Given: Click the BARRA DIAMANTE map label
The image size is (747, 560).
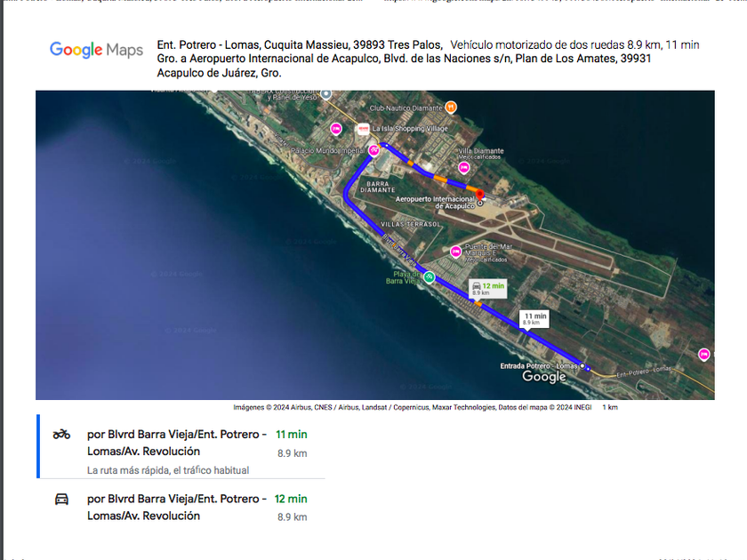Looking at the screenshot, I should 378,187.
